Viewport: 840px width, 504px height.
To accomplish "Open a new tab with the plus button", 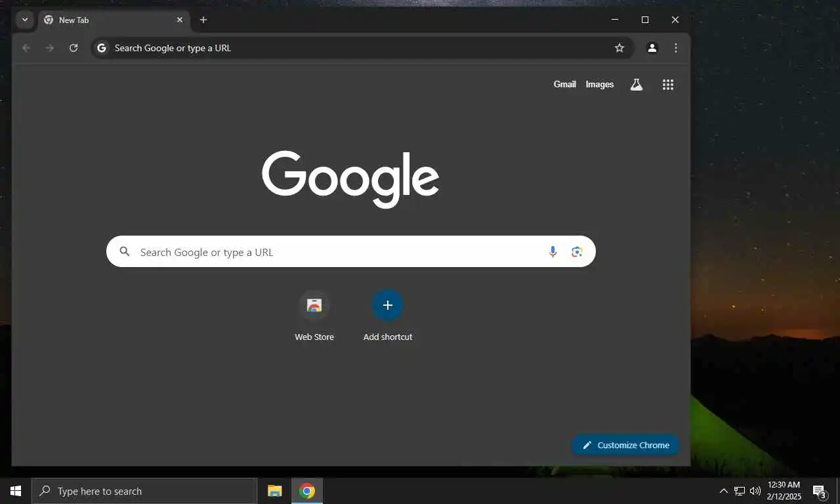I will click(203, 20).
